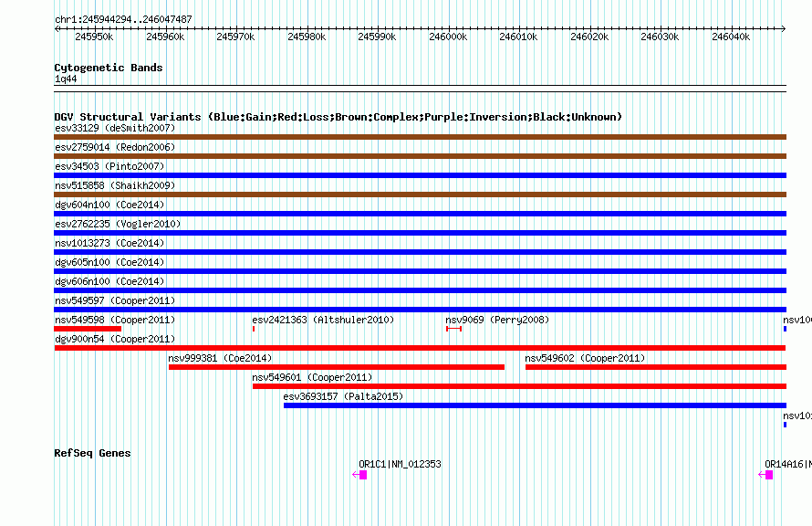Screen dimensions: 812x526
Task: Click the esv2421363 (Altshuler2010) label
Action: [323, 320]
